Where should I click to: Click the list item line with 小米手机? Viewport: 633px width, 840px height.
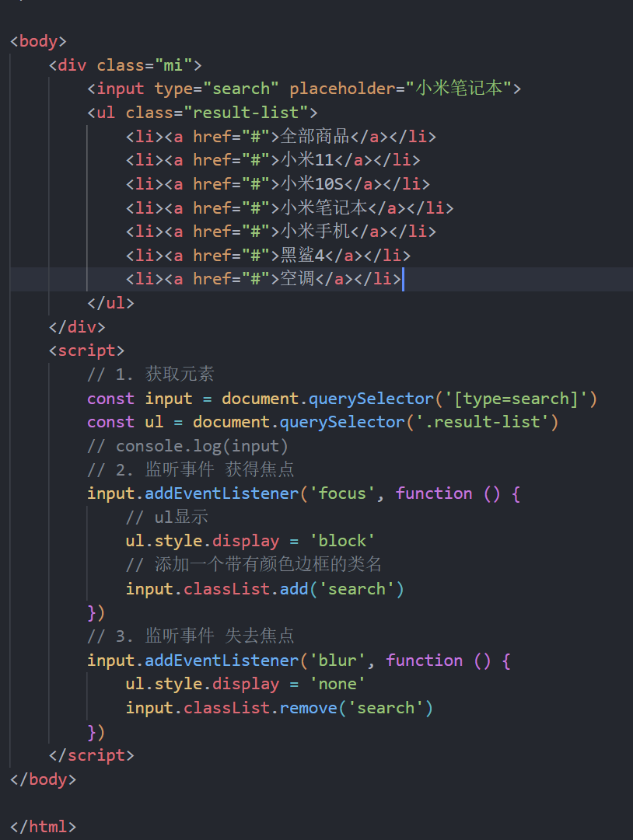(281, 231)
